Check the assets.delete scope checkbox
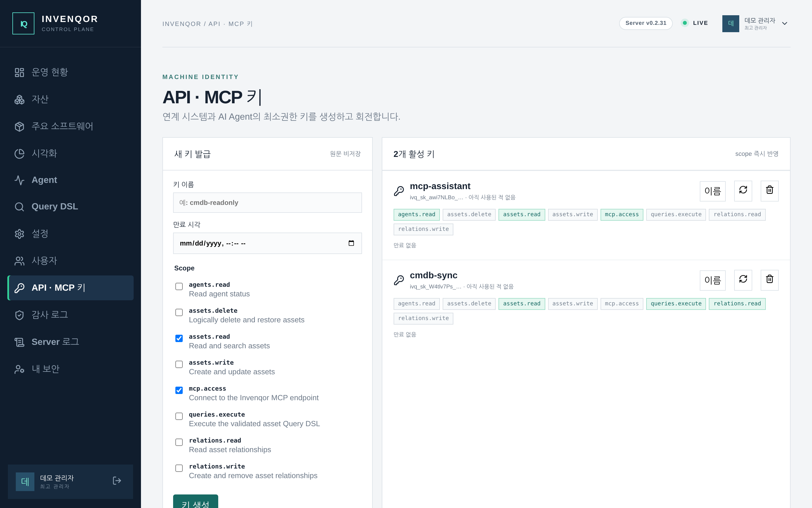 point(179,312)
